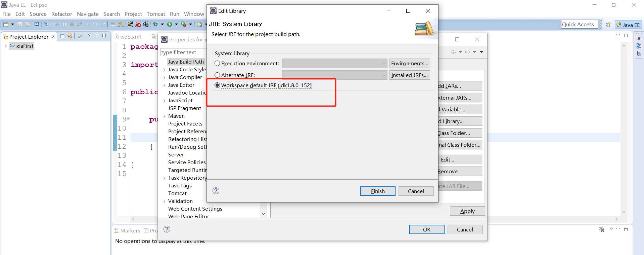Screen dimensions: 644x255
Task: Select the Tomcat properties page
Action: [x=177, y=193]
